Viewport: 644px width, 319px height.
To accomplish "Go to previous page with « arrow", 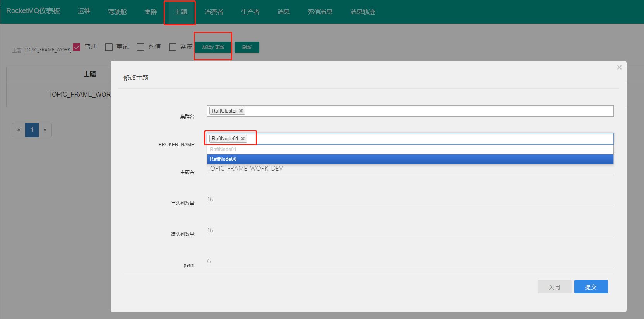I will tap(19, 130).
